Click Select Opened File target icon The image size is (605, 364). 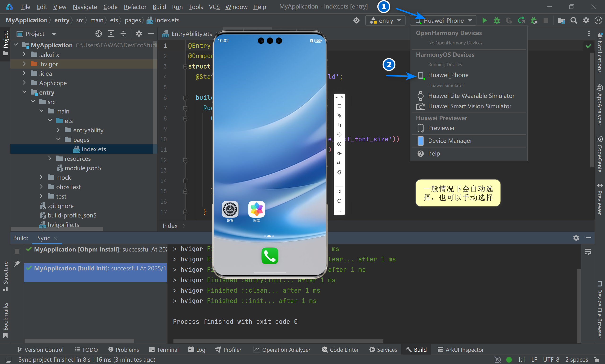[99, 34]
